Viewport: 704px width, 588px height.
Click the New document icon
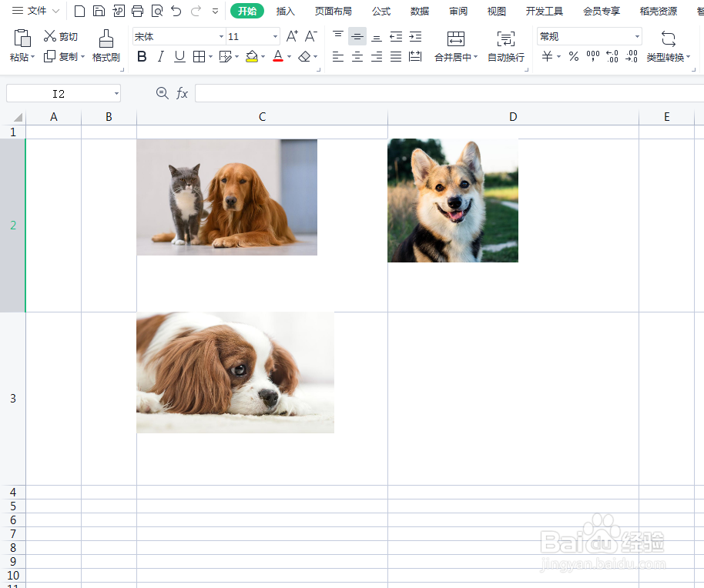tap(79, 11)
